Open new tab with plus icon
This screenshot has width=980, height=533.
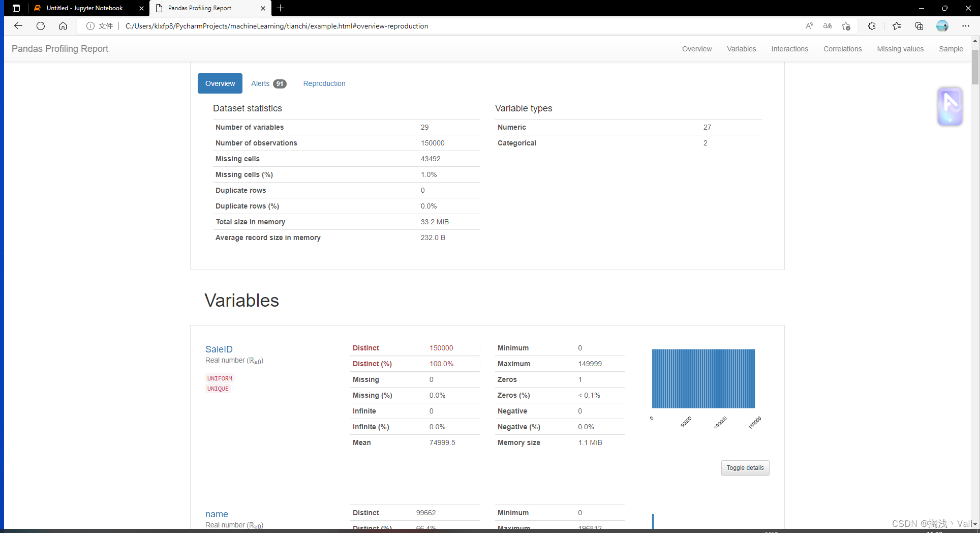click(281, 8)
